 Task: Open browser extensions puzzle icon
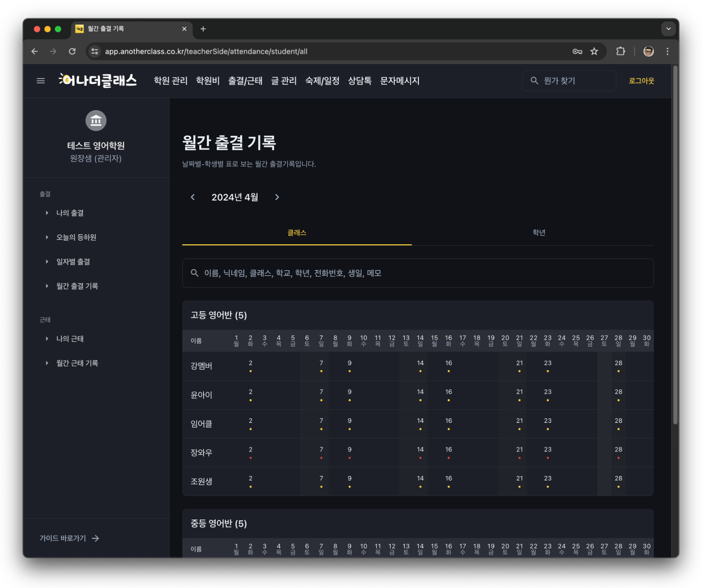coord(621,51)
